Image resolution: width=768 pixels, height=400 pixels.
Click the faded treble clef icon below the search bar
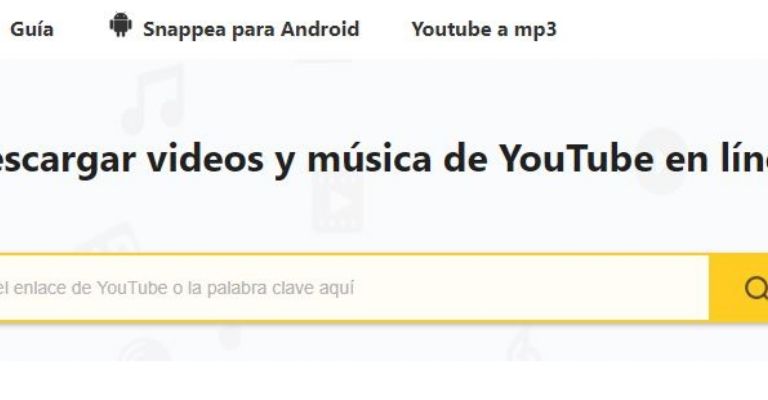[523, 343]
